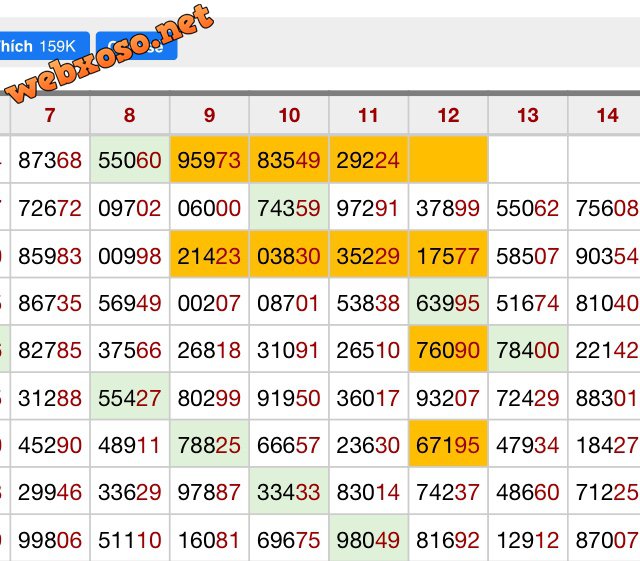Click cell with number 56949

129,303
